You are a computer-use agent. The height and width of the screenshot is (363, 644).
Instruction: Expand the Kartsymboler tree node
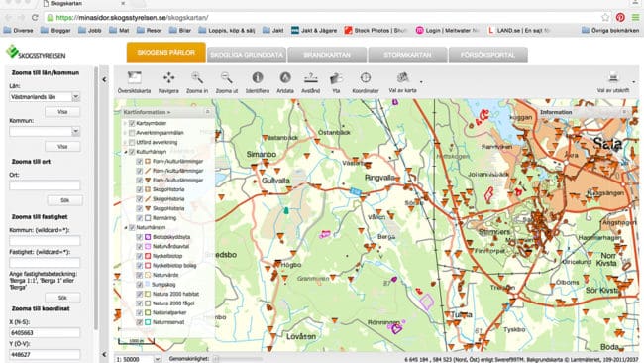pyautogui.click(x=125, y=123)
